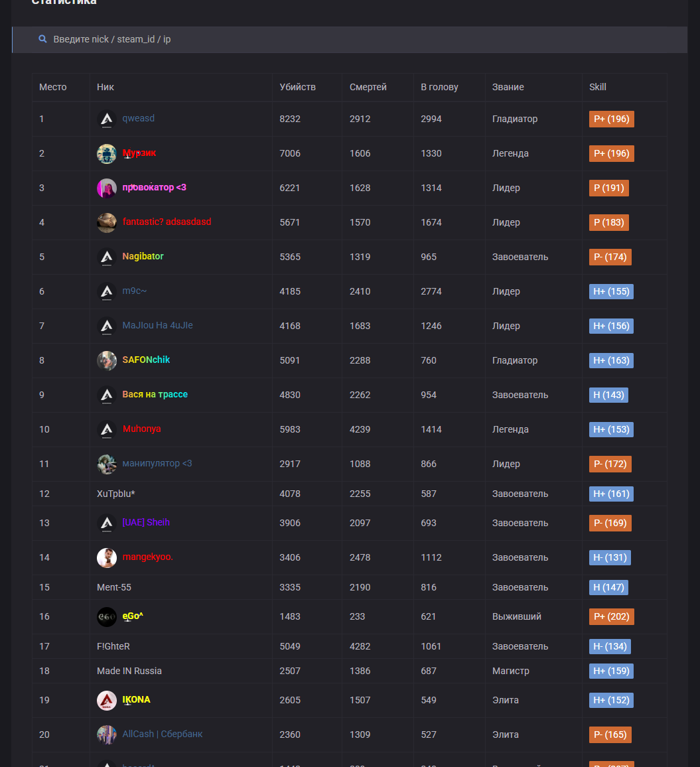700x767 pixels.
Task: Open Muhonya player profile link
Action: click(x=141, y=429)
